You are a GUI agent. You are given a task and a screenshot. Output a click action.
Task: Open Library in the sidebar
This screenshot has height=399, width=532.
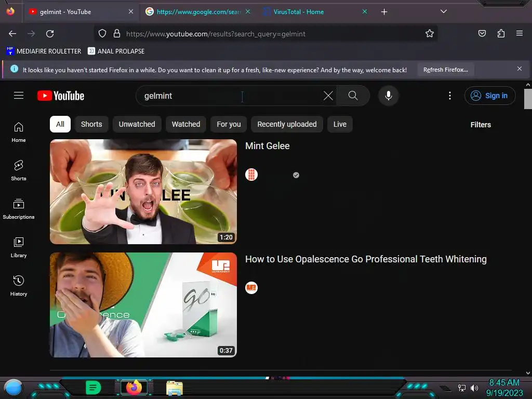pyautogui.click(x=19, y=247)
